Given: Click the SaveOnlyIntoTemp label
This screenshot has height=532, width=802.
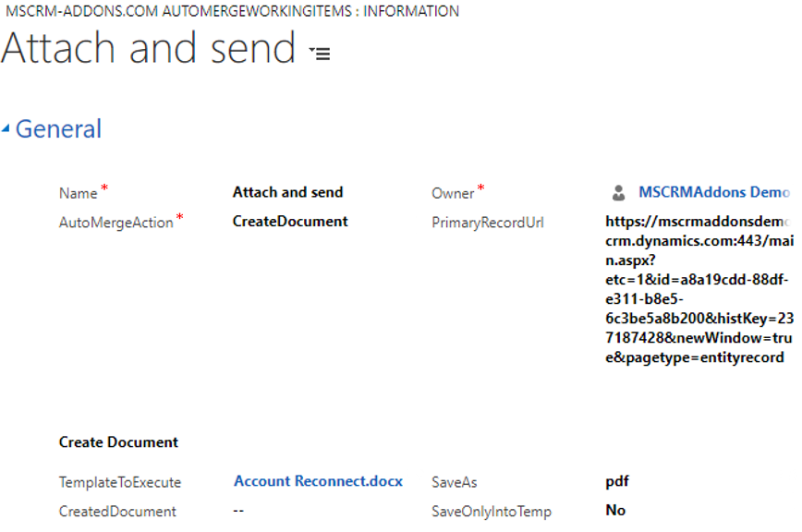Looking at the screenshot, I should pyautogui.click(x=491, y=512).
